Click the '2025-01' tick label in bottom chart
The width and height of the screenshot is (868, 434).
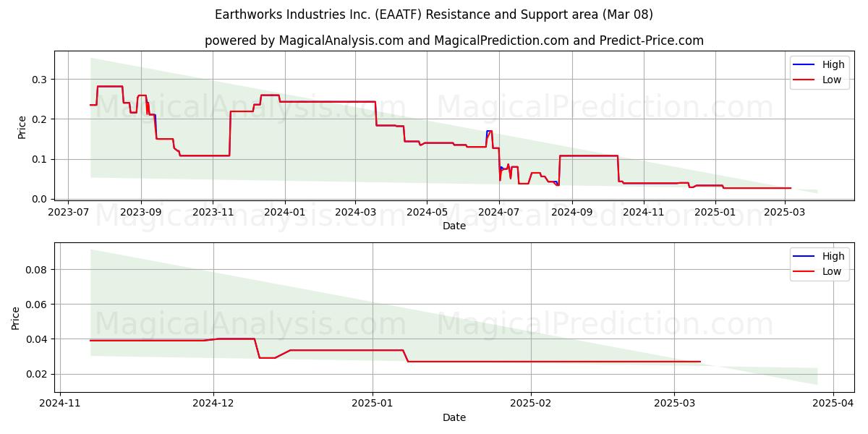point(373,404)
